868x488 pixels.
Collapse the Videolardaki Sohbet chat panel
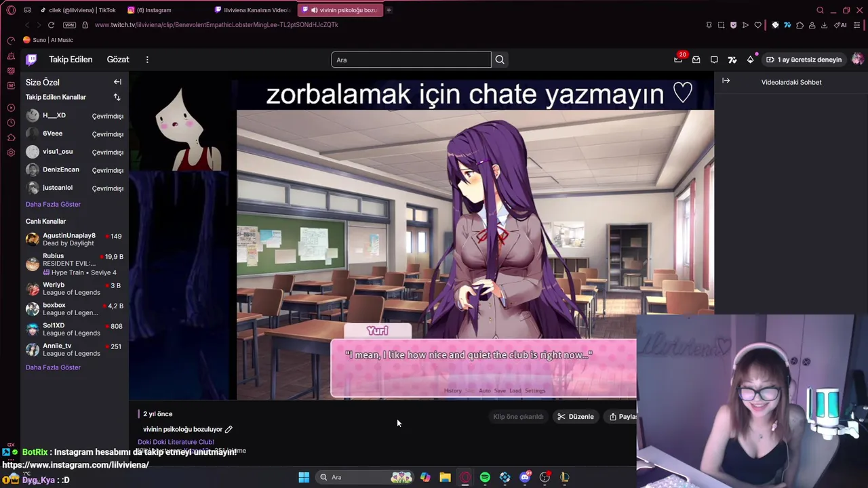(726, 81)
